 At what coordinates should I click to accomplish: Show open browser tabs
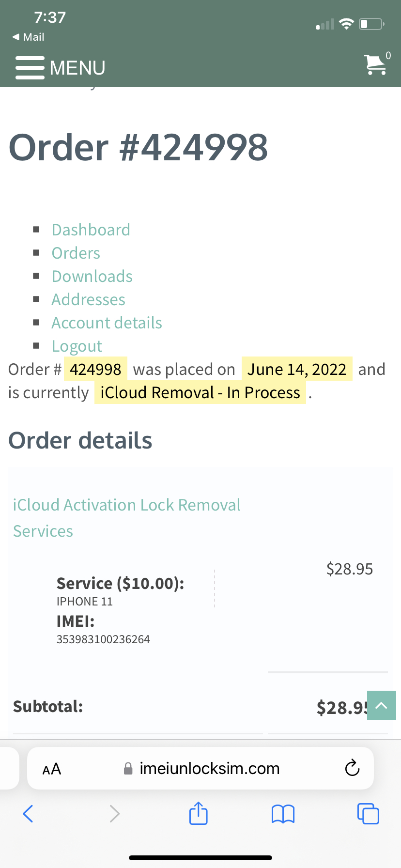point(368,814)
